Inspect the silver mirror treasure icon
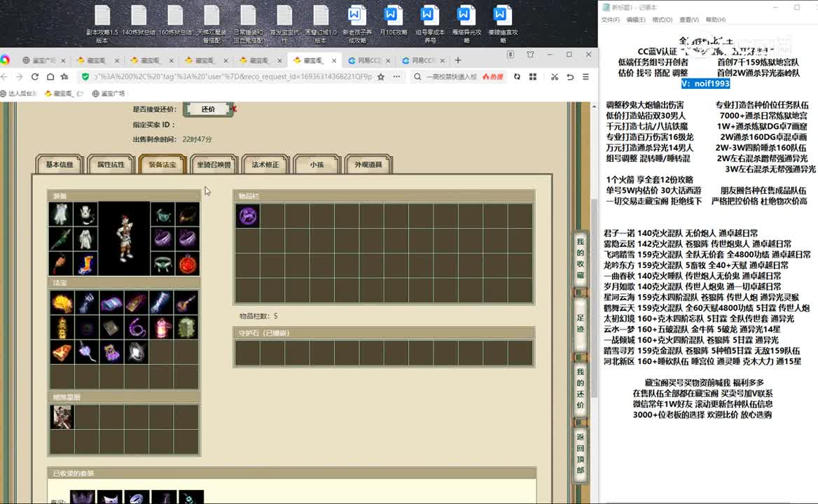818x504 pixels. (137, 353)
